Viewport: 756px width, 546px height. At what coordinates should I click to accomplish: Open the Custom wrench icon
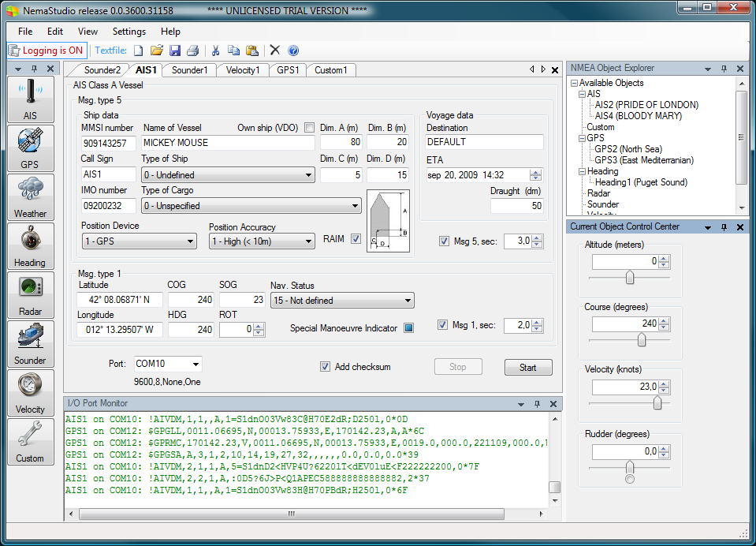[x=30, y=435]
